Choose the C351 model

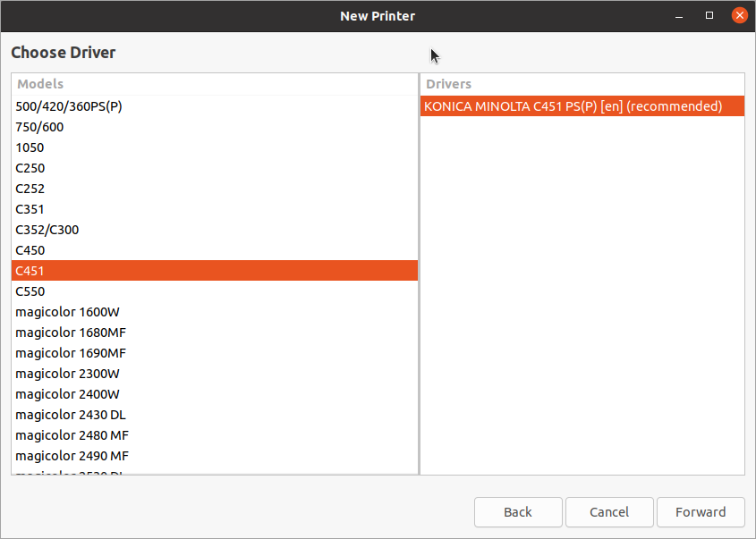pyautogui.click(x=30, y=209)
